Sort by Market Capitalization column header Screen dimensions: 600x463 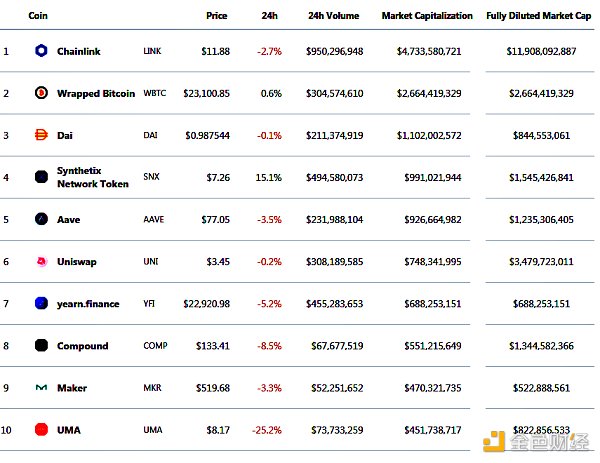[x=426, y=17]
